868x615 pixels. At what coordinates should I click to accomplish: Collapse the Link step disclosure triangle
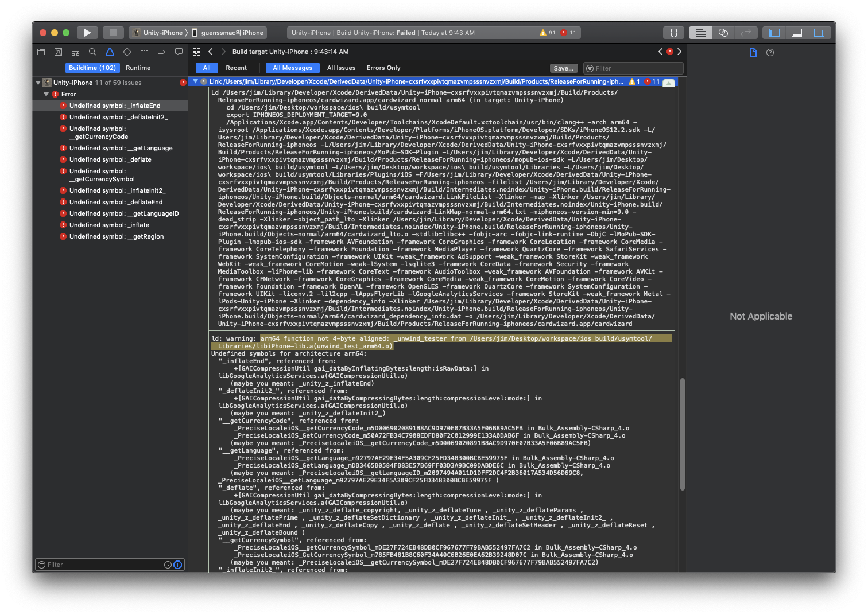tap(195, 81)
